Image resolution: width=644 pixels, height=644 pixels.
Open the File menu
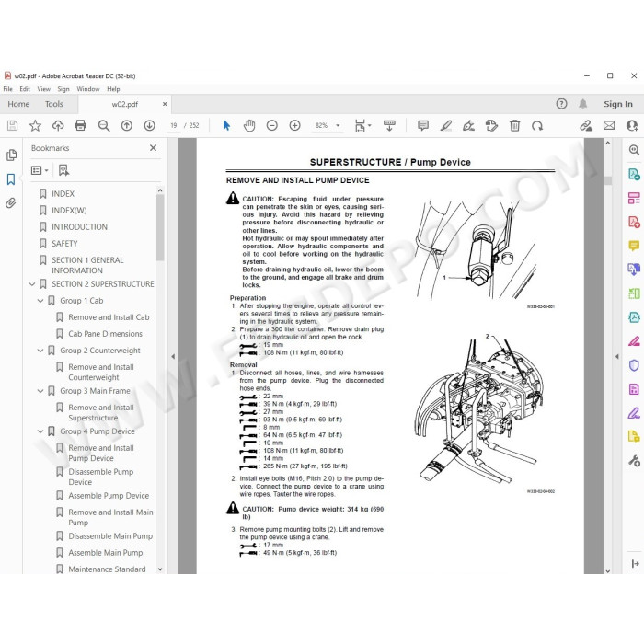(x=7, y=89)
